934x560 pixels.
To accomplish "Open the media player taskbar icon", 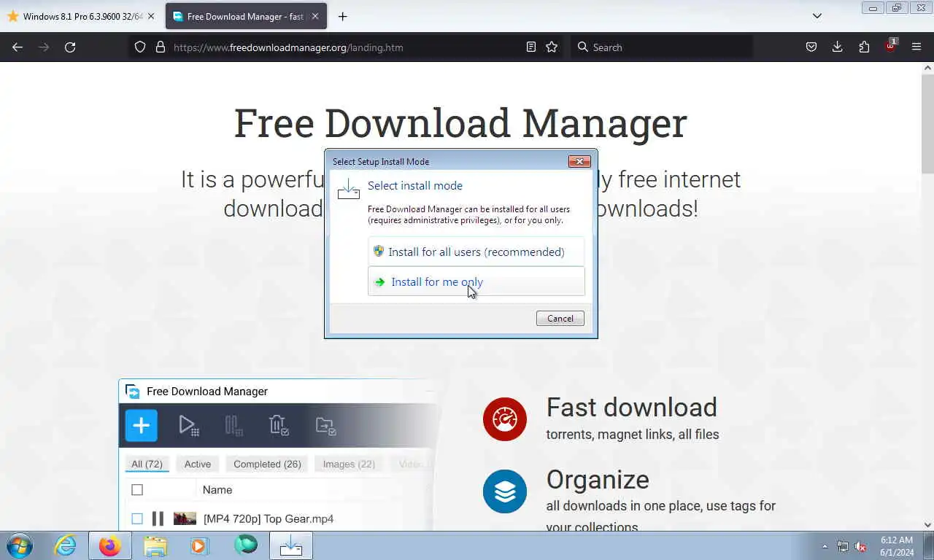I will (x=199, y=545).
